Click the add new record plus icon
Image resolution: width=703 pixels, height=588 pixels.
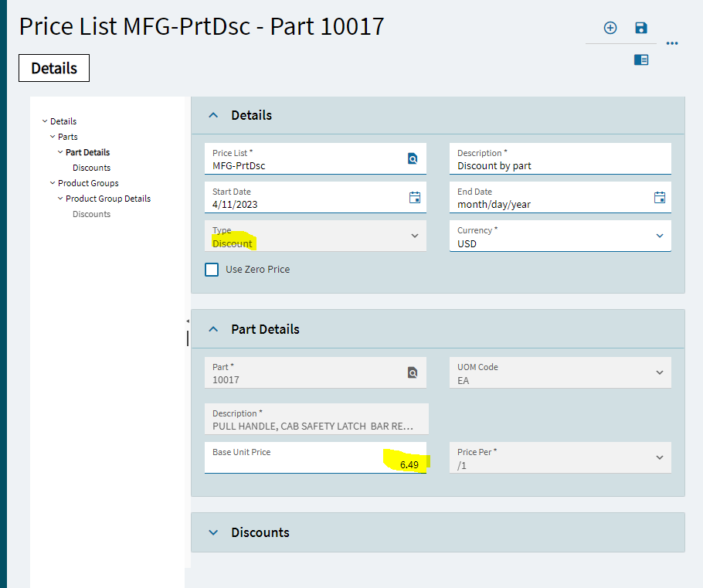tap(610, 28)
